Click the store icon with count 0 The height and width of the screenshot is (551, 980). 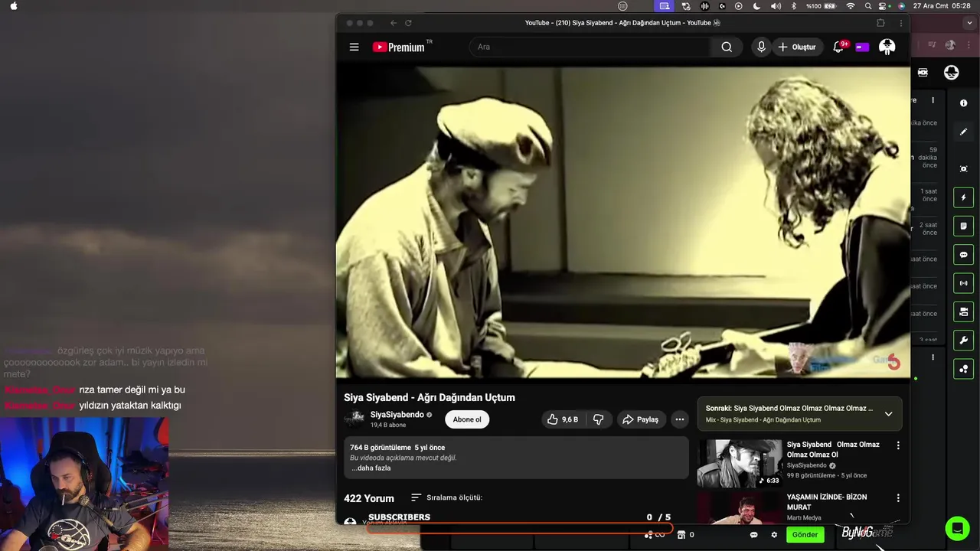[681, 535]
